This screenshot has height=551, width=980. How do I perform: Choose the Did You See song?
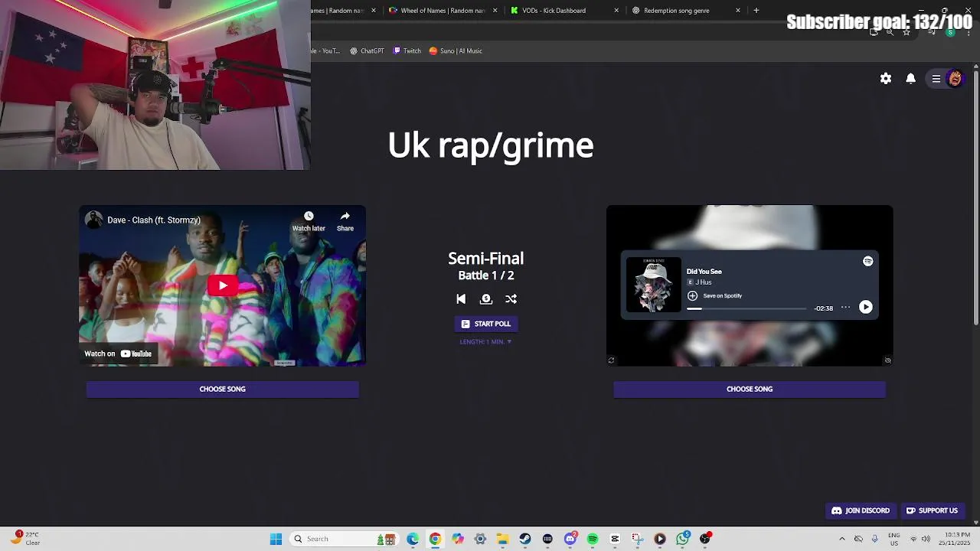750,389
